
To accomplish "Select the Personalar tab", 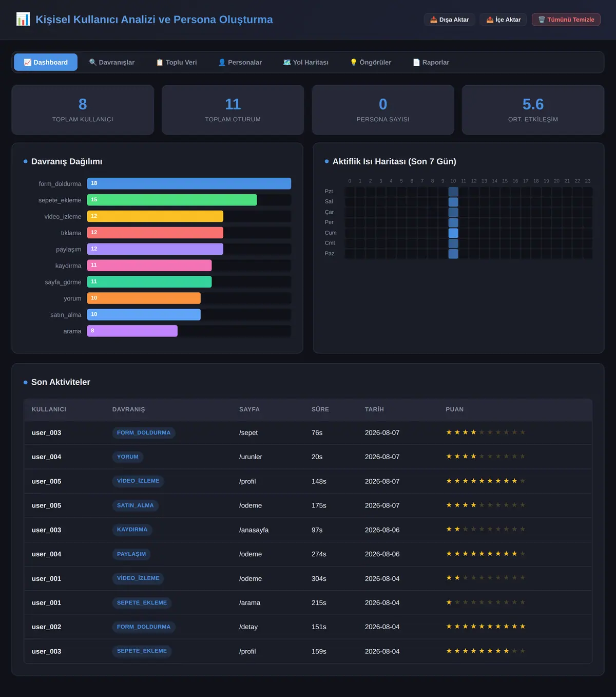I will (x=240, y=62).
